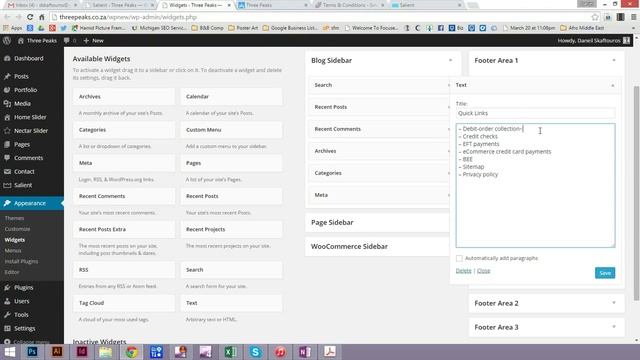Expand Footer Area 2 panel
The image size is (640, 360).
pyautogui.click(x=614, y=303)
